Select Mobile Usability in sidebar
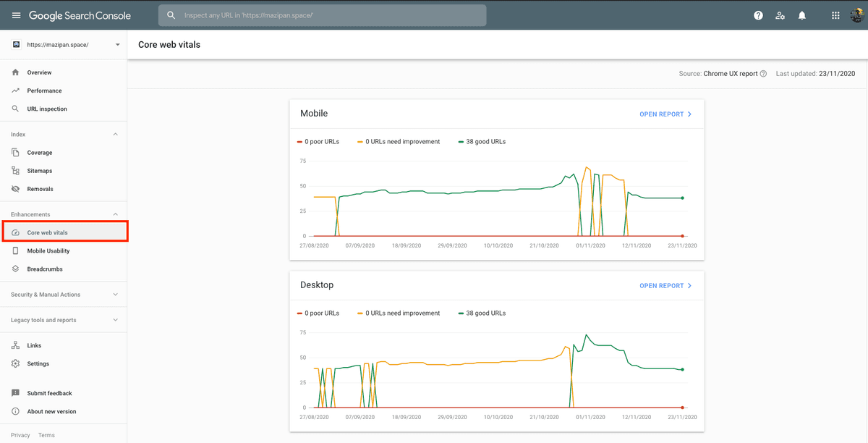The width and height of the screenshot is (868, 443). coord(48,250)
